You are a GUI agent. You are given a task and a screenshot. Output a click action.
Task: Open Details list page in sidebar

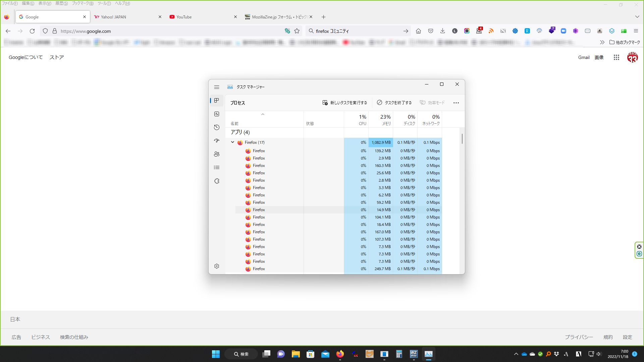pos(217,168)
